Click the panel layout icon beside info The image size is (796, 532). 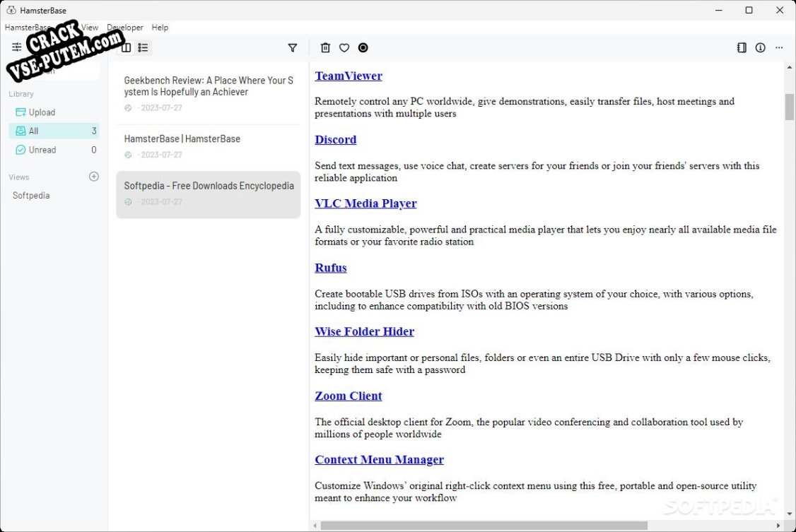click(x=742, y=48)
